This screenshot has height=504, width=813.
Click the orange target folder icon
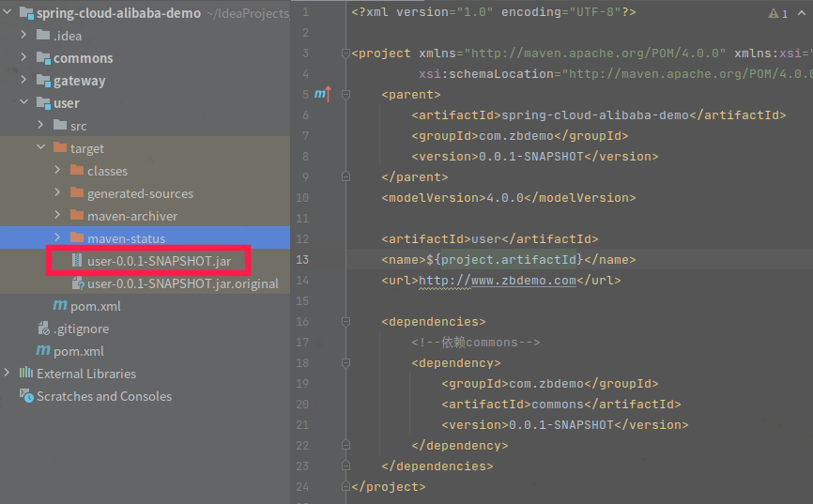click(60, 147)
